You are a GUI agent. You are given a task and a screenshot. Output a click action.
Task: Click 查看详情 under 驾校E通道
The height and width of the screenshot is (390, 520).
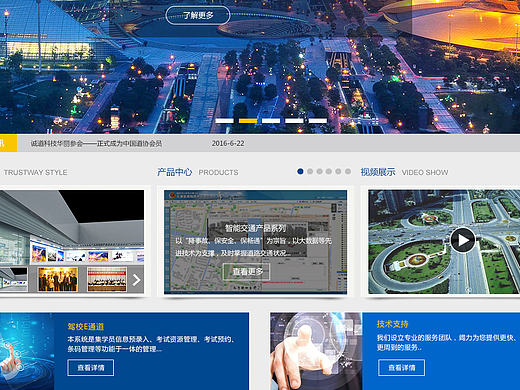(91, 368)
